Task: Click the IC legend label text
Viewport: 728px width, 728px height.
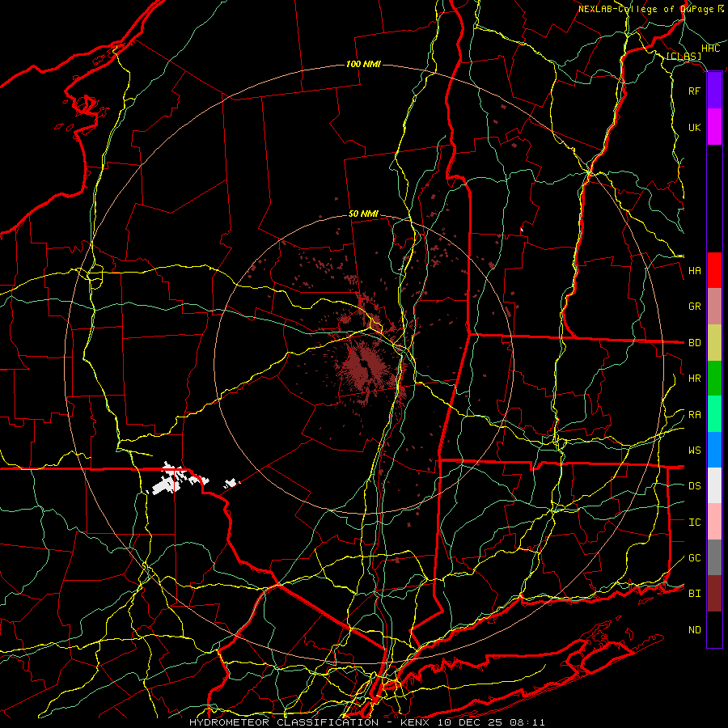Action: click(695, 523)
